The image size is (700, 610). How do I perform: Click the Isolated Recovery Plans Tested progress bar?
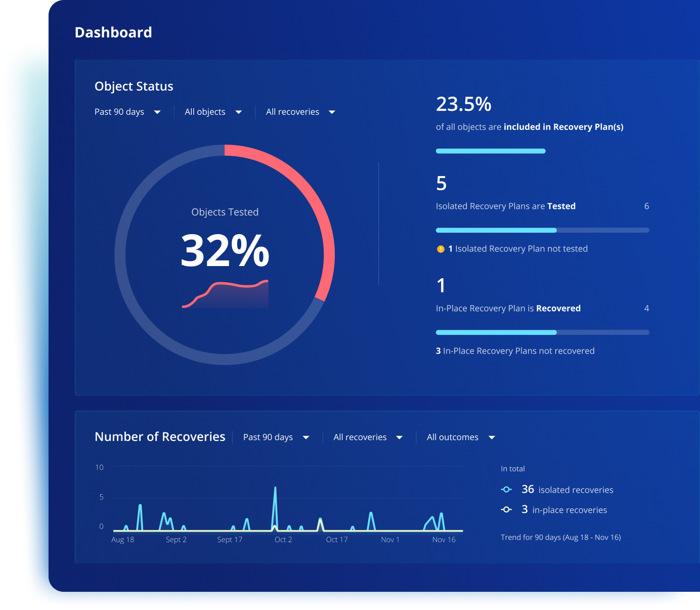coord(542,231)
